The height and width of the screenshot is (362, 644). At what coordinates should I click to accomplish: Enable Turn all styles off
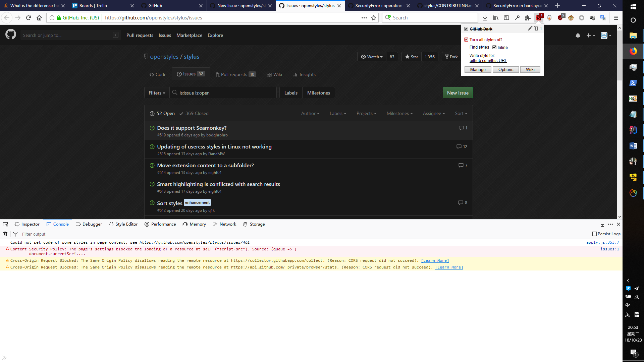pyautogui.click(x=466, y=40)
